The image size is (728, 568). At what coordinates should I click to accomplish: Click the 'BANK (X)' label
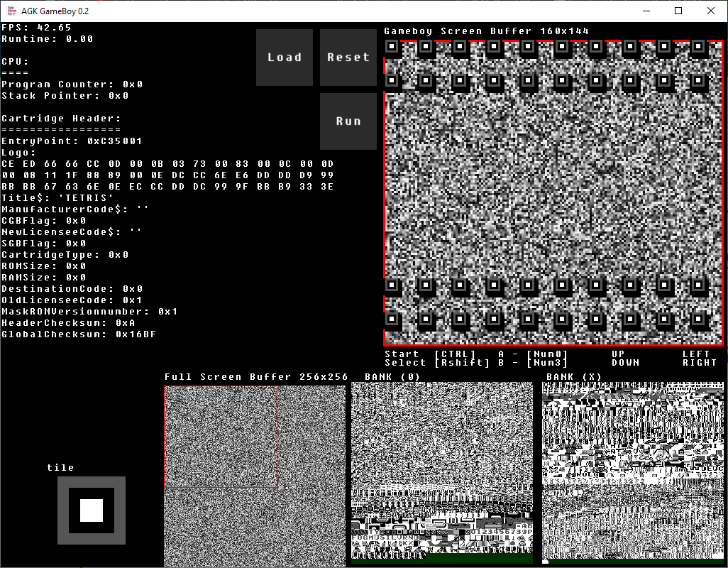click(574, 376)
